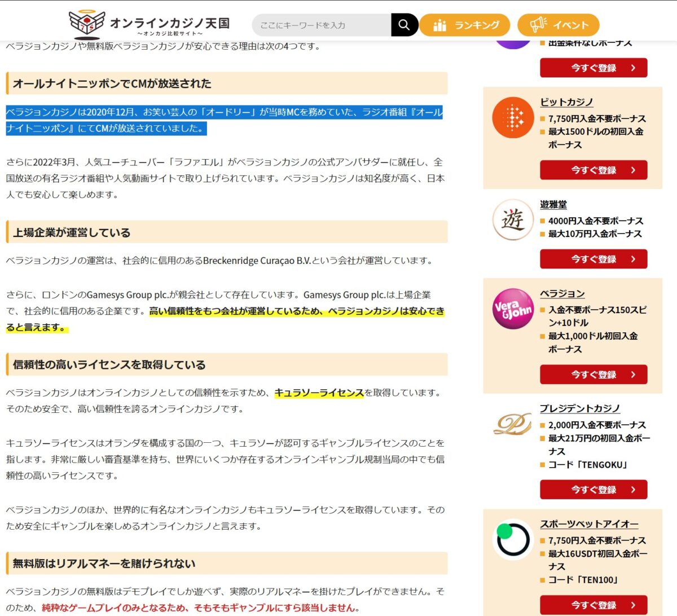677x616 pixels.
Task: Click the Bitcasino orange logo icon
Action: (512, 117)
